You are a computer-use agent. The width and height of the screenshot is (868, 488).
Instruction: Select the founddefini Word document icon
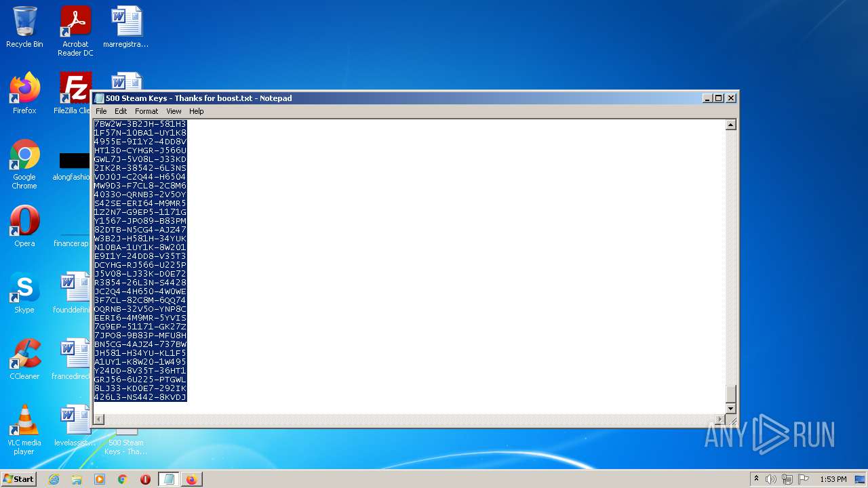pos(73,293)
